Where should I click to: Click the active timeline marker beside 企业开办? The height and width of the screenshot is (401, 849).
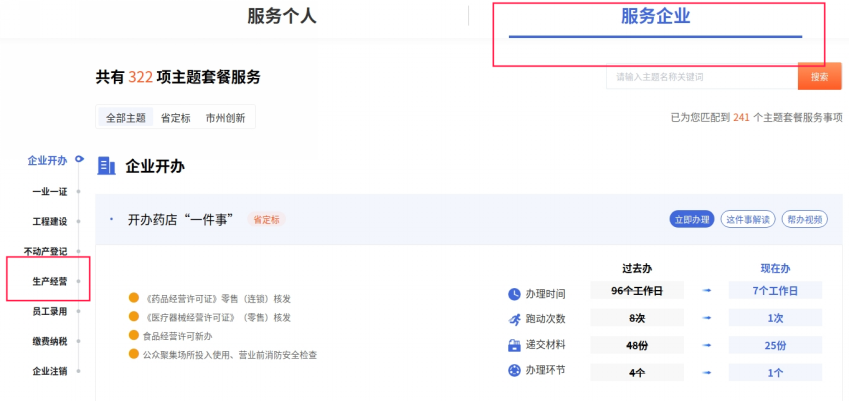pos(80,159)
